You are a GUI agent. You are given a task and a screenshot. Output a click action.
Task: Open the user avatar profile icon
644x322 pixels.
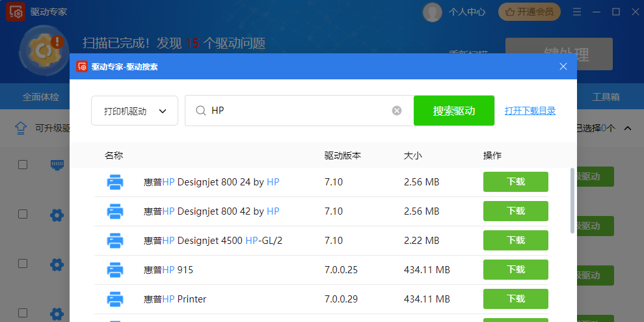tap(432, 12)
